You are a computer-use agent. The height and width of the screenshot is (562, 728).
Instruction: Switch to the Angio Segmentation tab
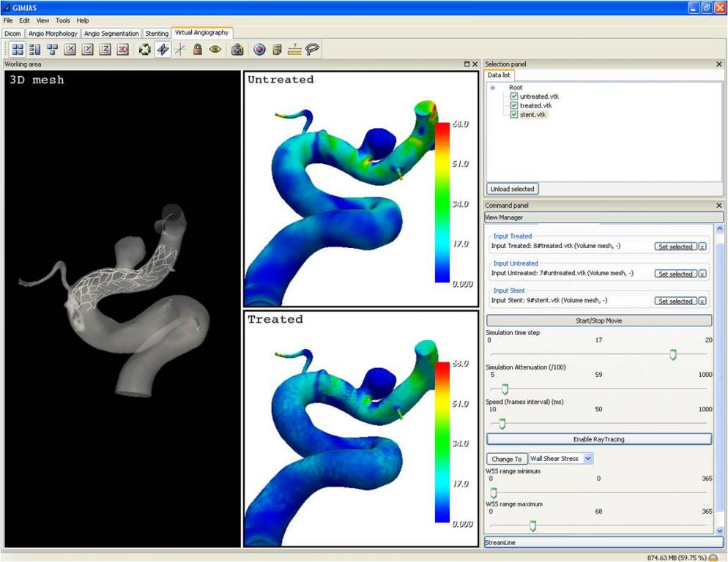point(111,33)
